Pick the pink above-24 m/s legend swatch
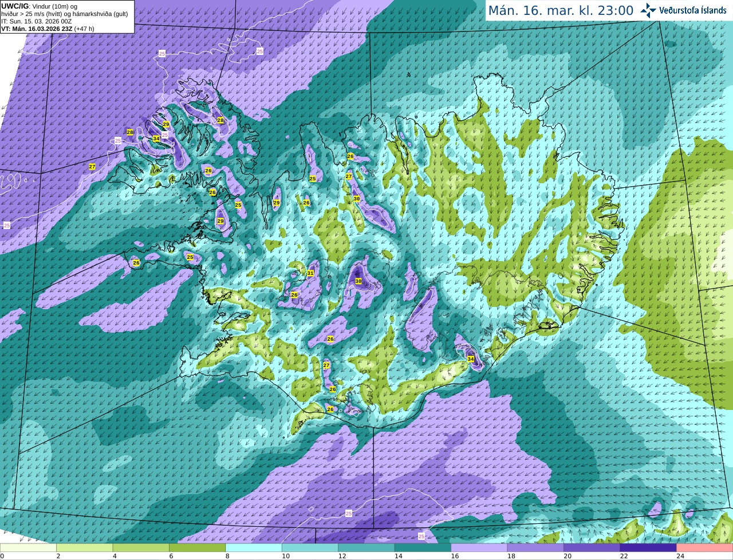733x560 pixels. [x=704, y=547]
